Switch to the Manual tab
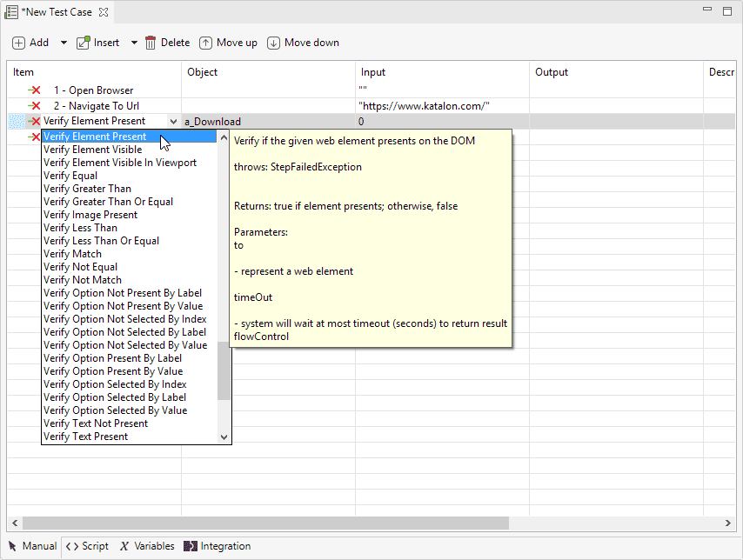The width and height of the screenshot is (743, 560). click(33, 546)
